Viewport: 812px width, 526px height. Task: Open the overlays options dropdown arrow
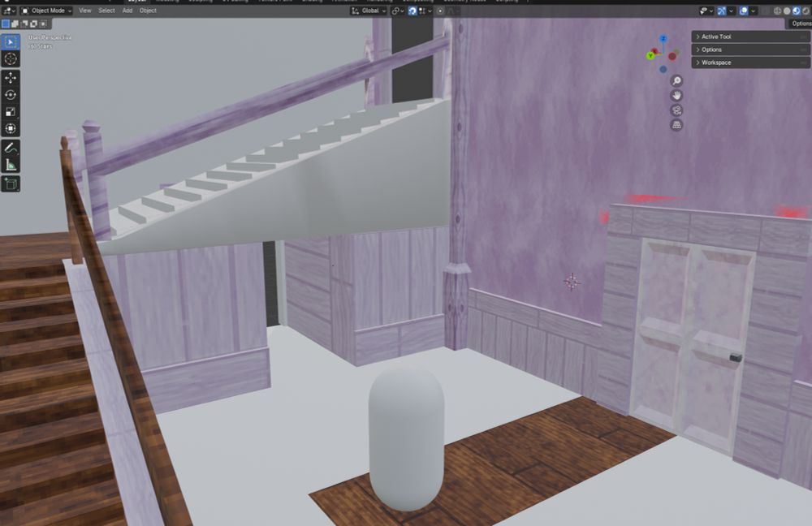point(753,11)
